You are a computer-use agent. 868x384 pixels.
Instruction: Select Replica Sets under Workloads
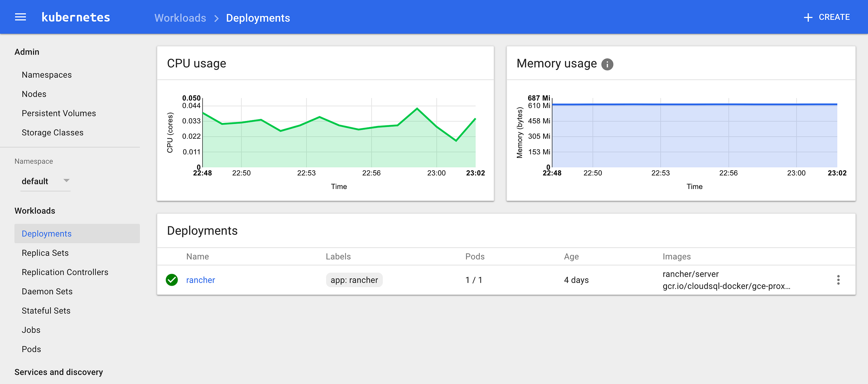pyautogui.click(x=45, y=253)
